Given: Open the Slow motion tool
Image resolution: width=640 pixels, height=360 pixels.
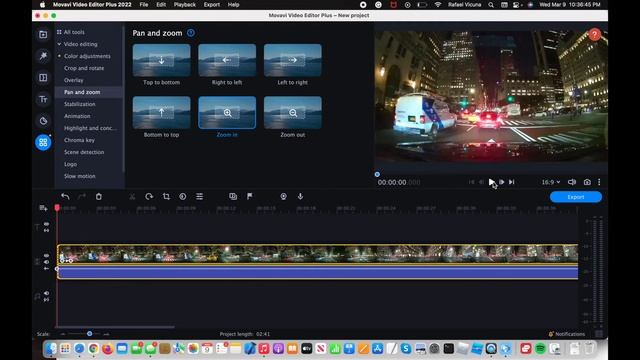Looking at the screenshot, I should click(x=80, y=176).
